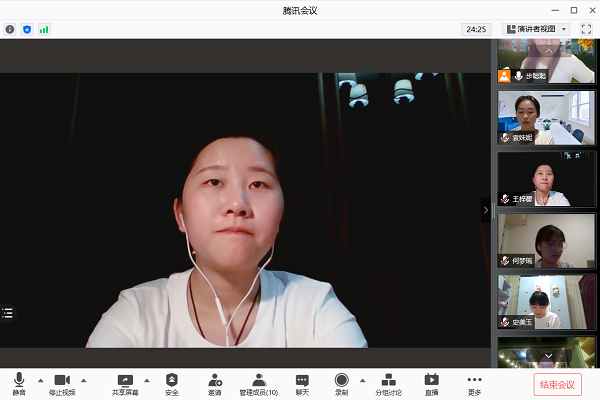Image resolution: width=600 pixels, height=400 pixels.
Task: Open 分组讨论 breakout rooms
Action: point(388,384)
